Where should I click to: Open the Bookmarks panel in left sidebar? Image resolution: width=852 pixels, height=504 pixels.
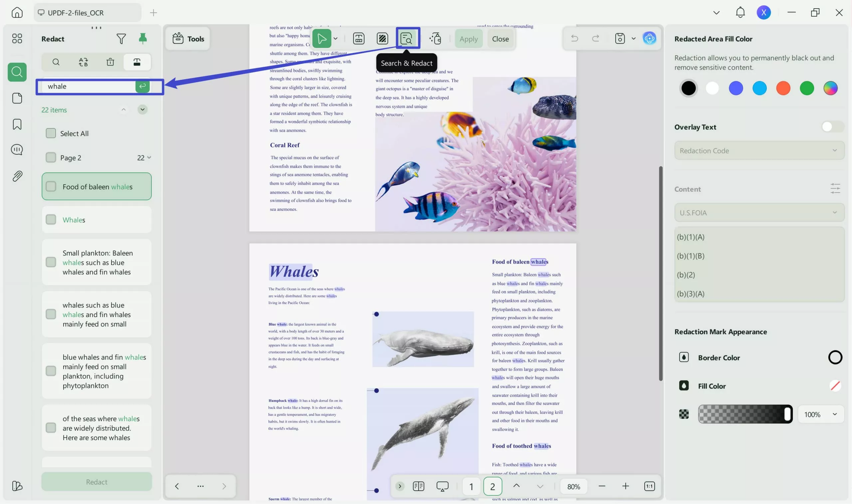17,125
